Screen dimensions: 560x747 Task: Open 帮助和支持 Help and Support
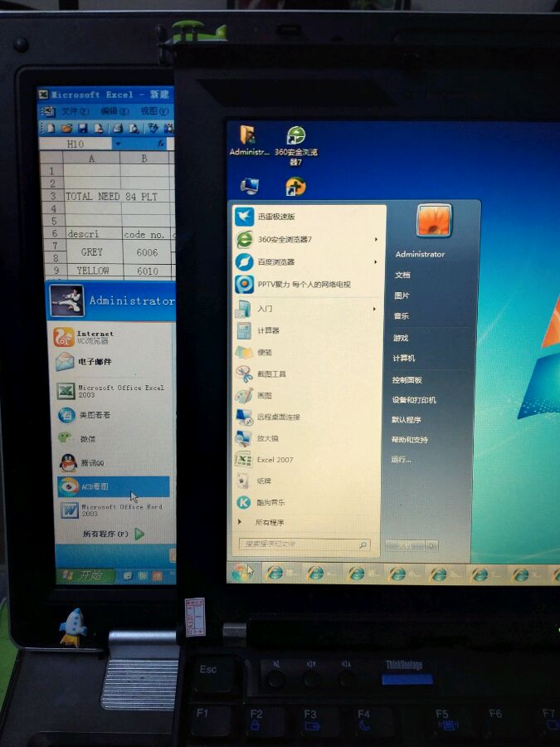(410, 440)
